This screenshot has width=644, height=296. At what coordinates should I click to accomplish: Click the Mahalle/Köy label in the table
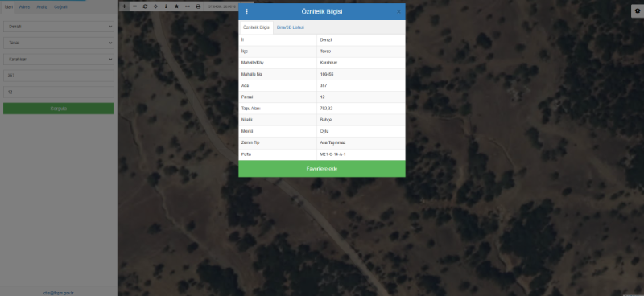click(x=252, y=63)
